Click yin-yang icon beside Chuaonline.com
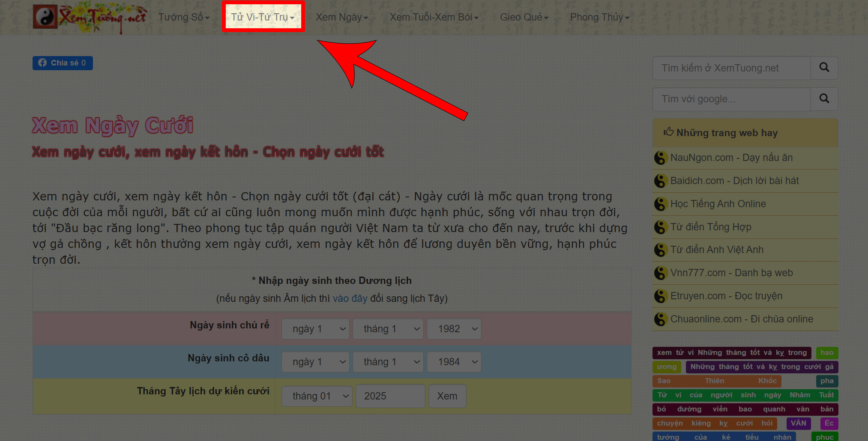 point(660,319)
